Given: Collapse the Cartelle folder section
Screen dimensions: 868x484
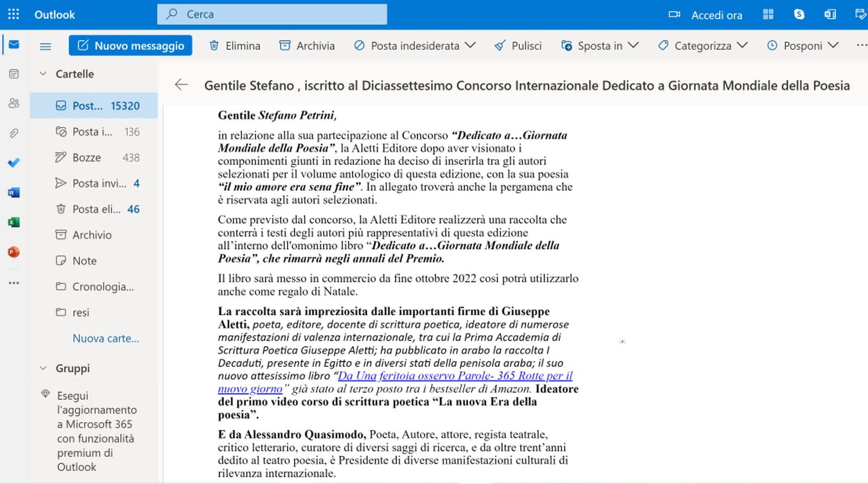Looking at the screenshot, I should pyautogui.click(x=43, y=74).
